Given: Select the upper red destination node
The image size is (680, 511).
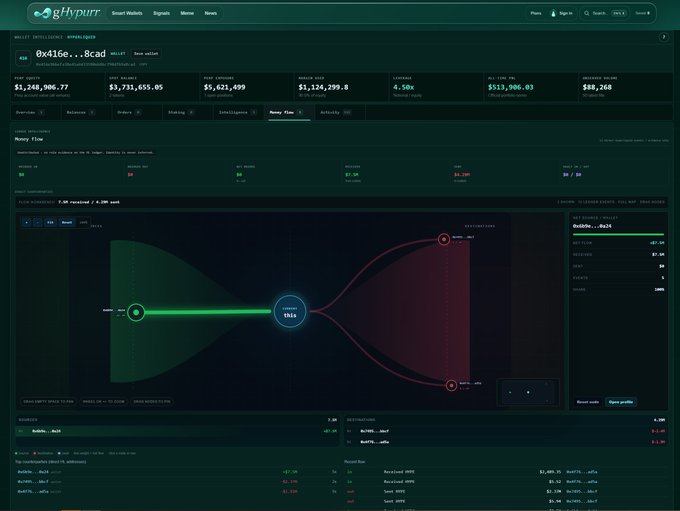Looking at the screenshot, I should point(444,239).
